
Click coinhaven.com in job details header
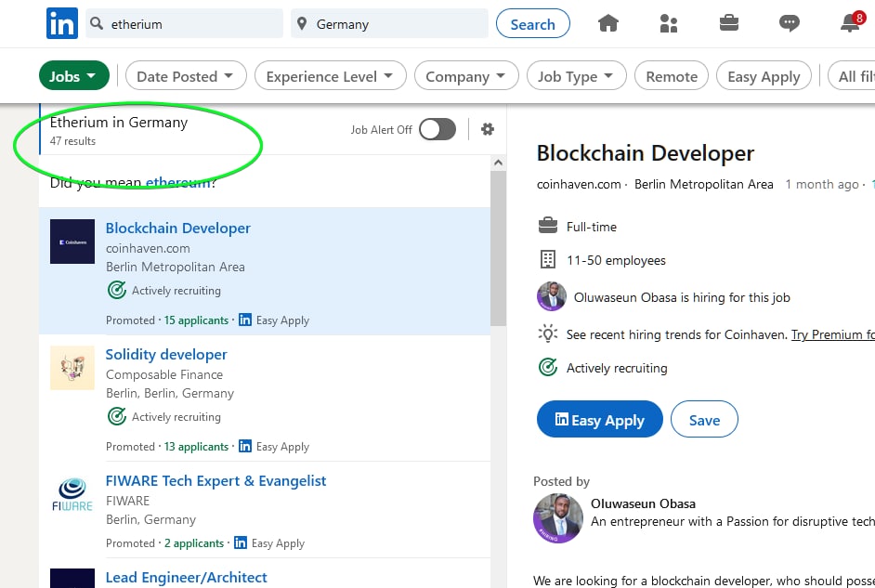pos(579,184)
